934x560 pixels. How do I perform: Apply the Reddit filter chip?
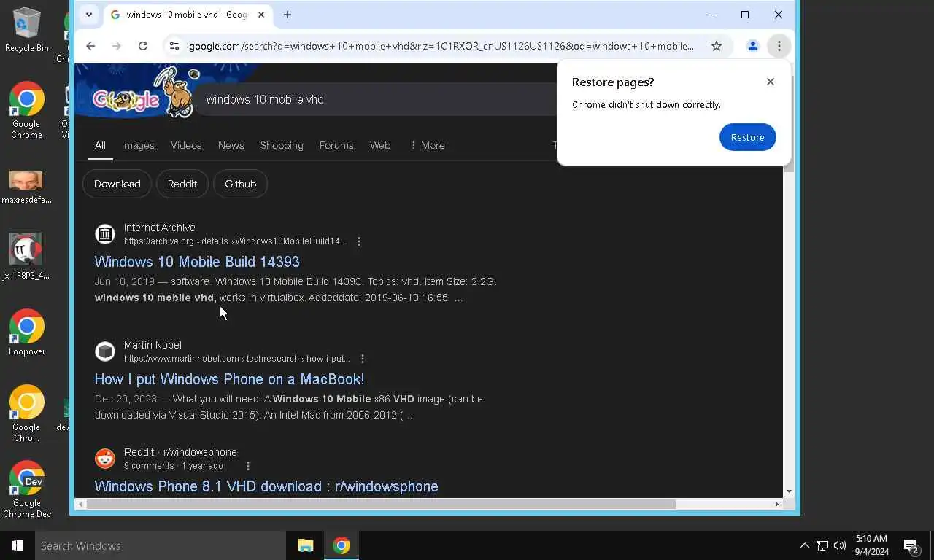click(x=182, y=184)
